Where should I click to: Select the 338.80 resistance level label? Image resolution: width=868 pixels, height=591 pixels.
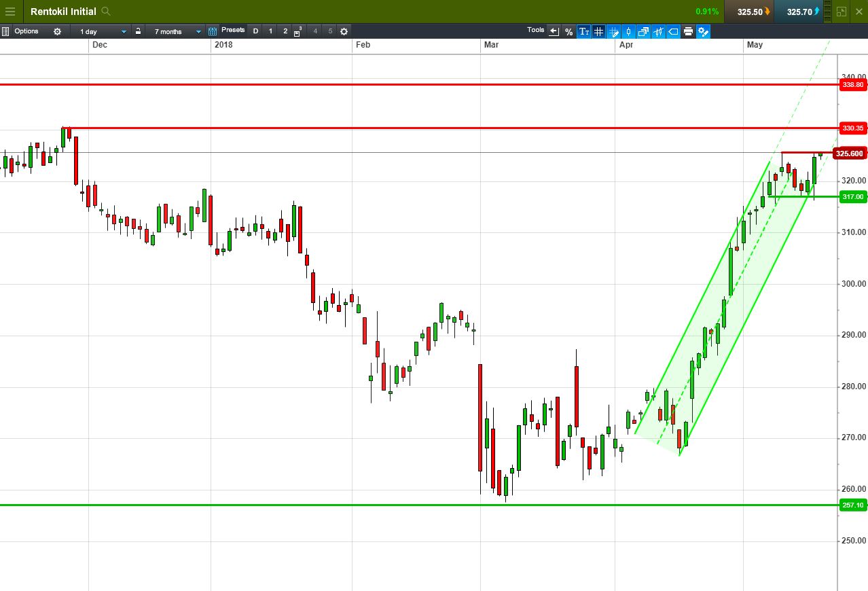coord(853,85)
